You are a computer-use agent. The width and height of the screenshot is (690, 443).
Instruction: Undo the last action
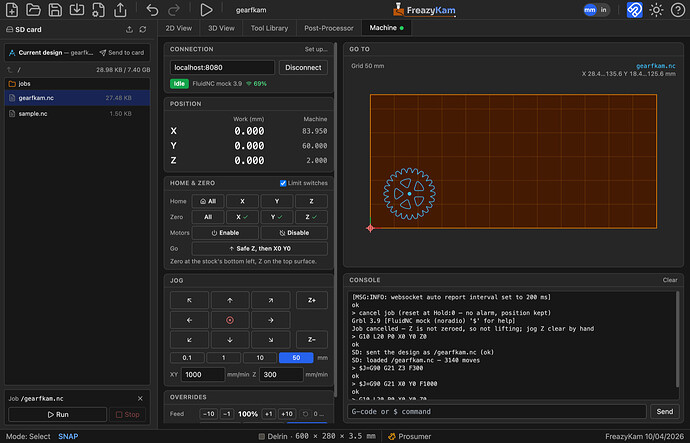point(152,10)
